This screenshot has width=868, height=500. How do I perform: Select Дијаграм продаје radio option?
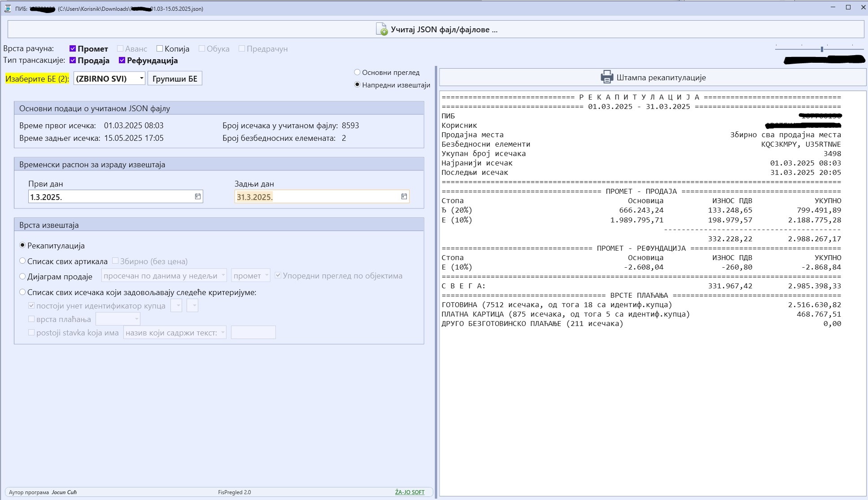[22, 276]
